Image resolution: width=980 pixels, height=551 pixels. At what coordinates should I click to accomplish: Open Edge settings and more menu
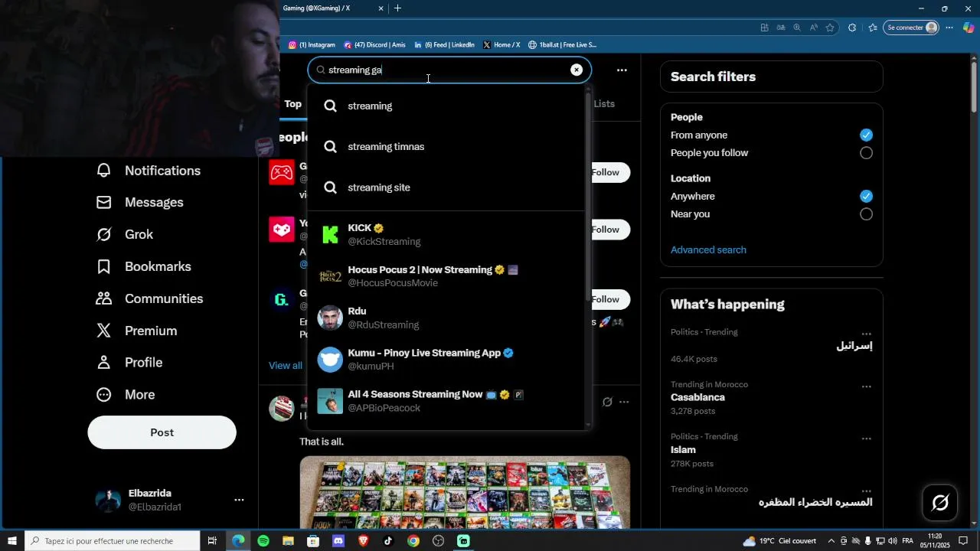pyautogui.click(x=949, y=28)
